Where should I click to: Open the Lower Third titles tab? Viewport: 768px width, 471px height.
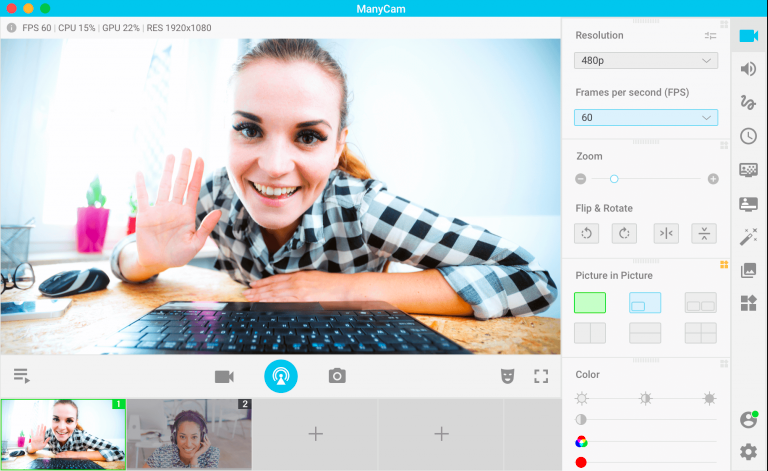(x=748, y=204)
